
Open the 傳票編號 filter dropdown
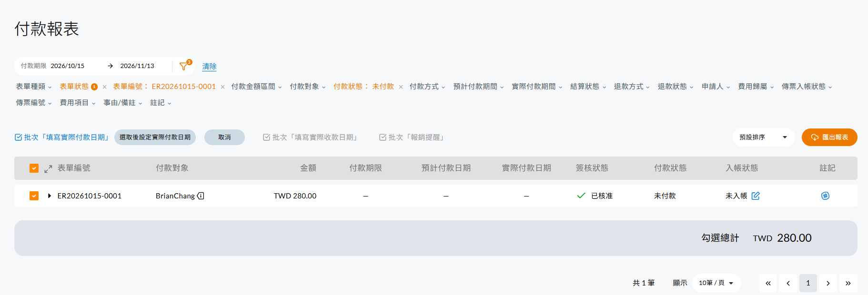click(x=34, y=103)
